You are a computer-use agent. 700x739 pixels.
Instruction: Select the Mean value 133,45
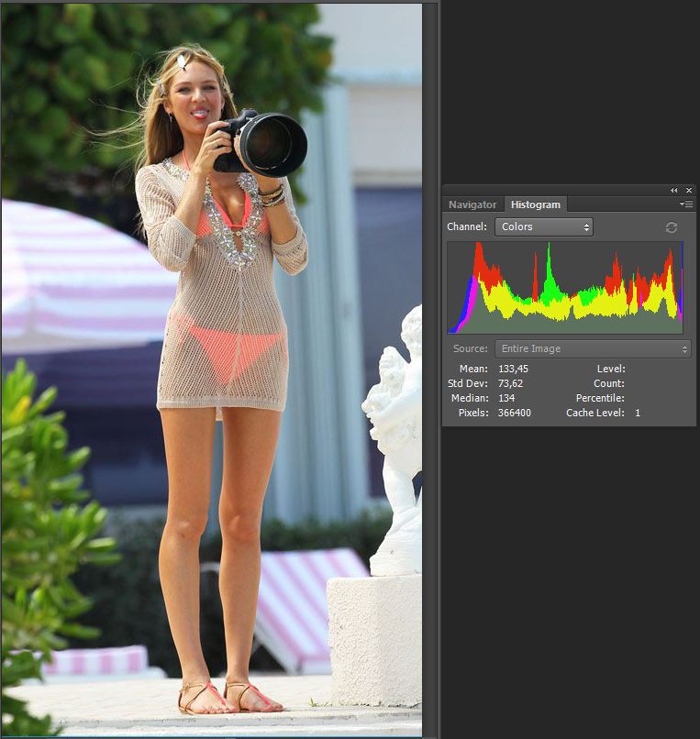click(513, 369)
